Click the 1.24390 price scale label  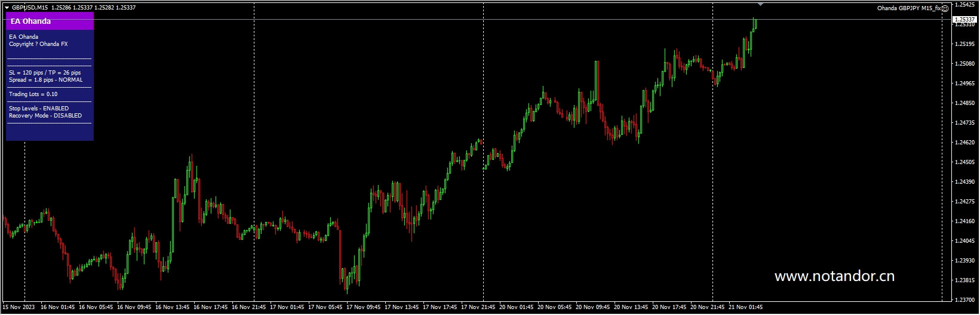coord(965,182)
